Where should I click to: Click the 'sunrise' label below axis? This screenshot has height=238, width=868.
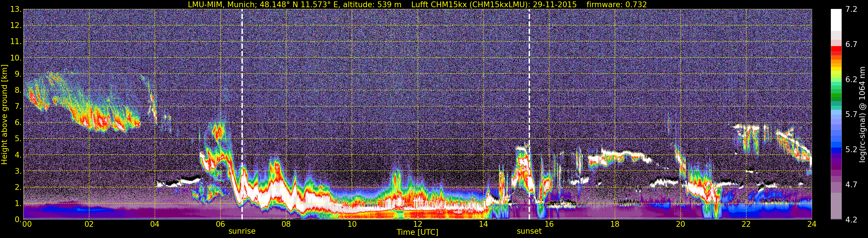(242, 231)
